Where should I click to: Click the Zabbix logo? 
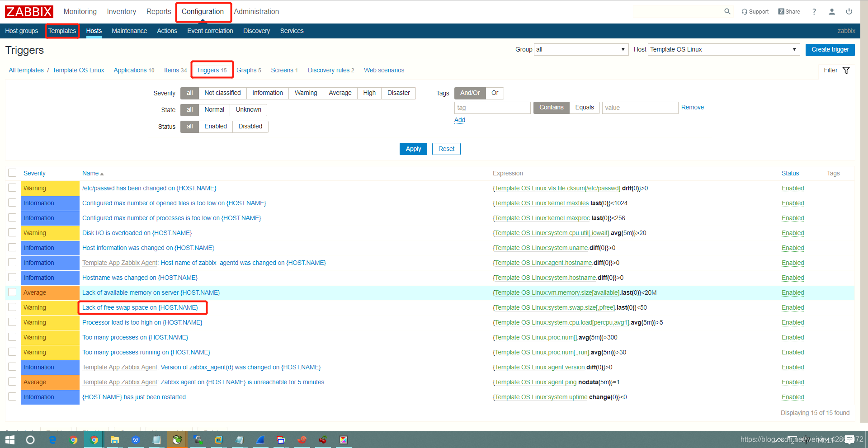pos(29,12)
